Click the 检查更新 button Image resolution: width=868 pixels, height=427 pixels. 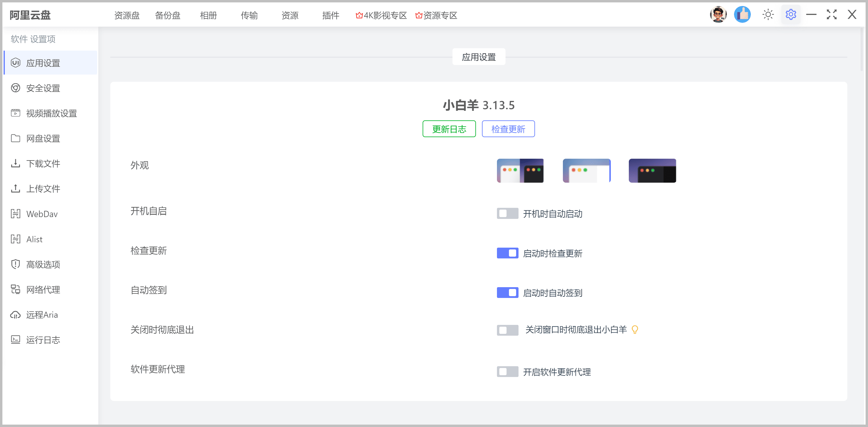tap(508, 129)
